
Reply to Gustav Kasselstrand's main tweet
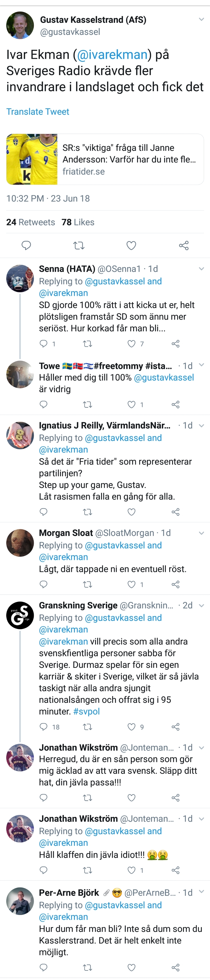(26, 245)
